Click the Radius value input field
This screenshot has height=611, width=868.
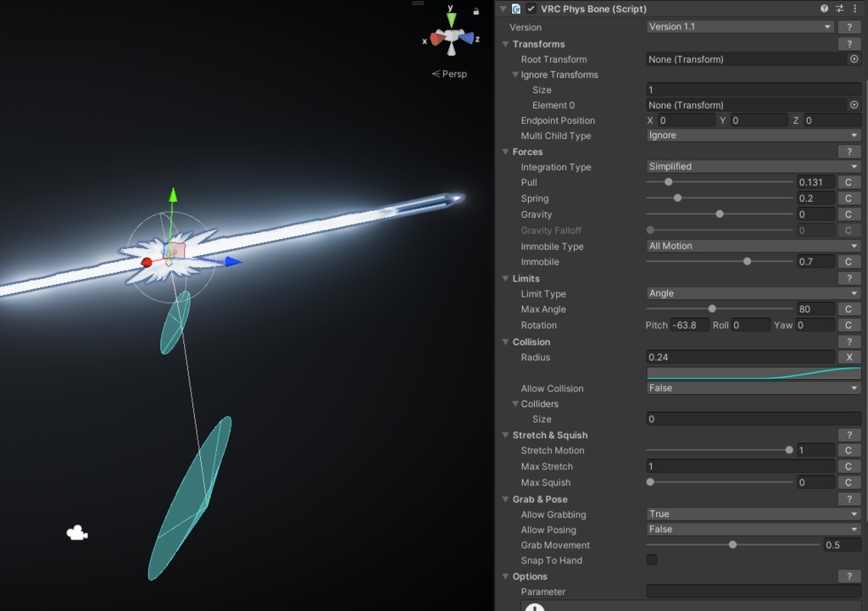[740, 358]
